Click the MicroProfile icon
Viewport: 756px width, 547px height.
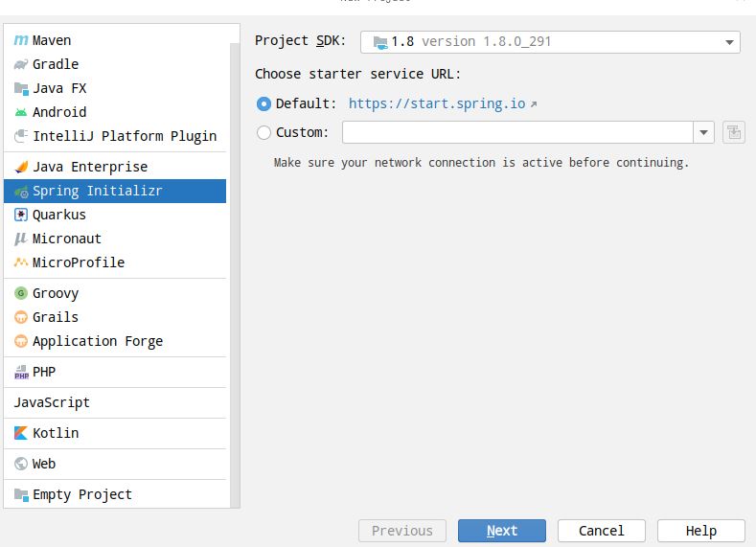tap(21, 262)
